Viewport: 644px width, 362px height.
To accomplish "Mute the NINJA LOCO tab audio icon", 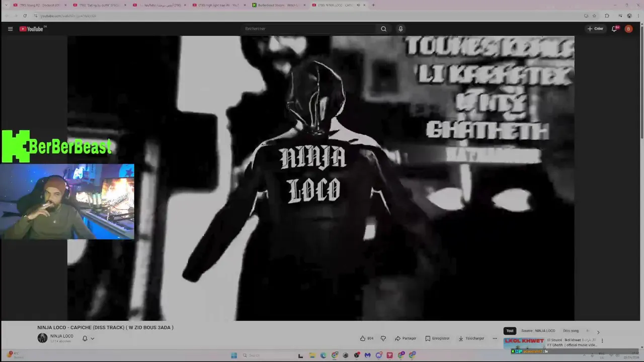I will pyautogui.click(x=358, y=5).
